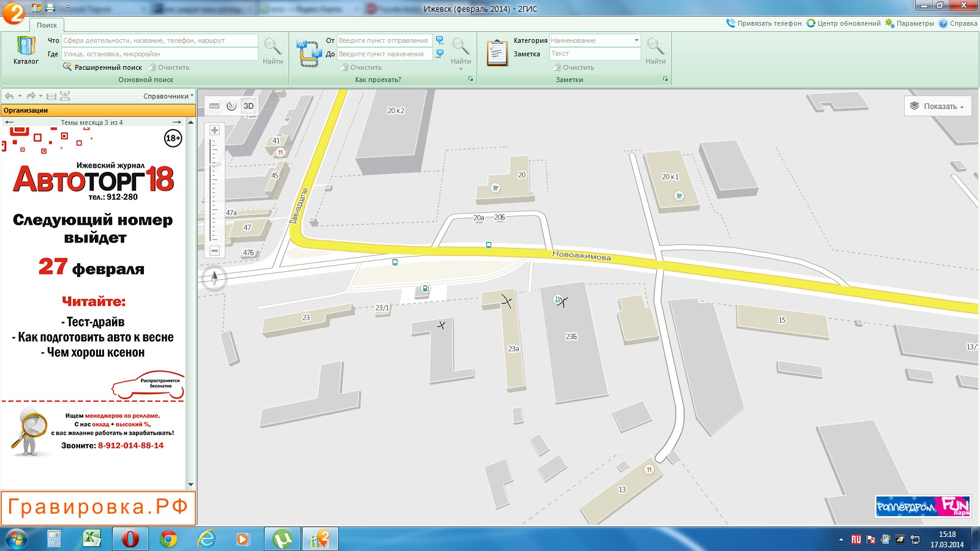
Task: Click the back arrow in panel toolbar
Action: point(9,96)
